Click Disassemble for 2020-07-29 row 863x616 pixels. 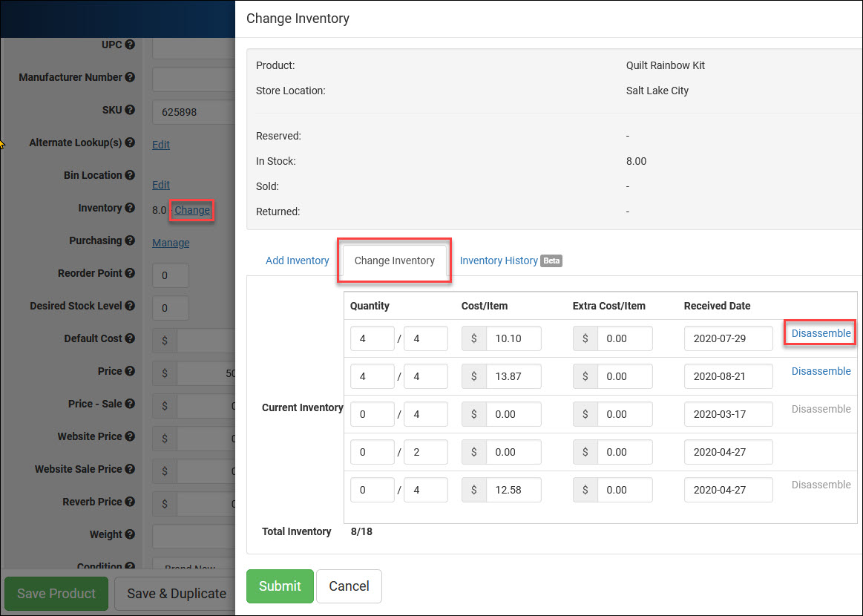point(821,333)
